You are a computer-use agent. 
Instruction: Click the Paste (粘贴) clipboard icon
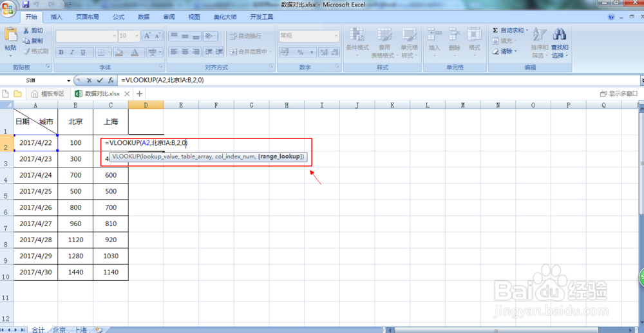point(11,35)
